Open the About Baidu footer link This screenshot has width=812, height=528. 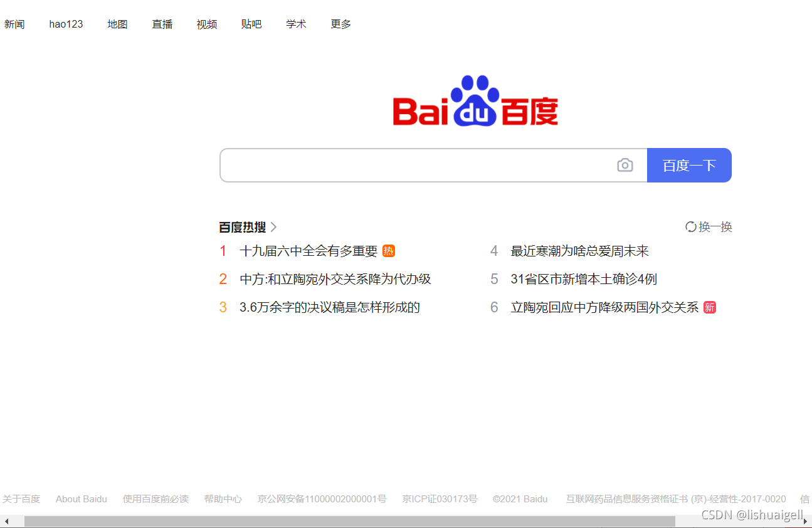click(x=82, y=499)
